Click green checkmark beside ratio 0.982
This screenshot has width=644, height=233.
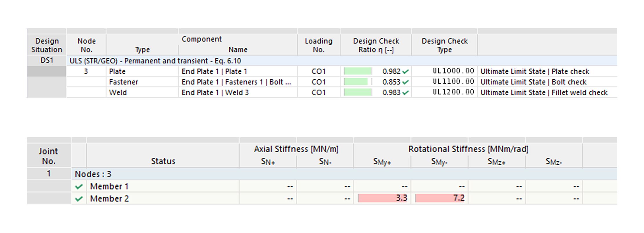[x=405, y=72]
